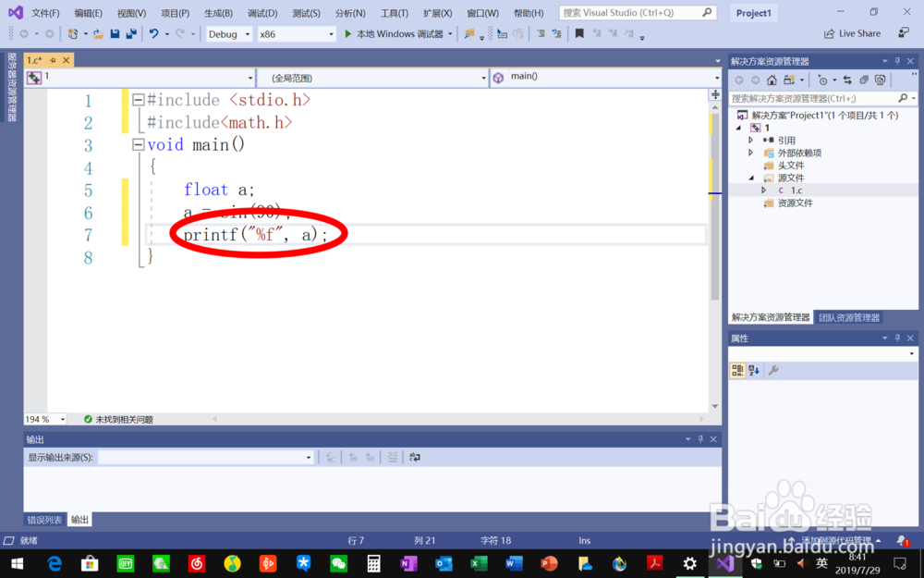Image resolution: width=924 pixels, height=578 pixels.
Task: Click the notifications bell in status bar
Action: click(902, 540)
